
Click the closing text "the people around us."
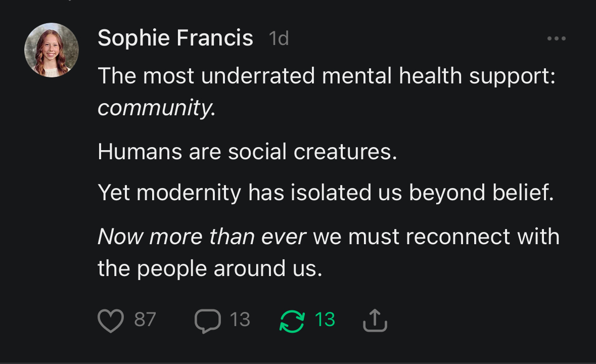pos(209,268)
